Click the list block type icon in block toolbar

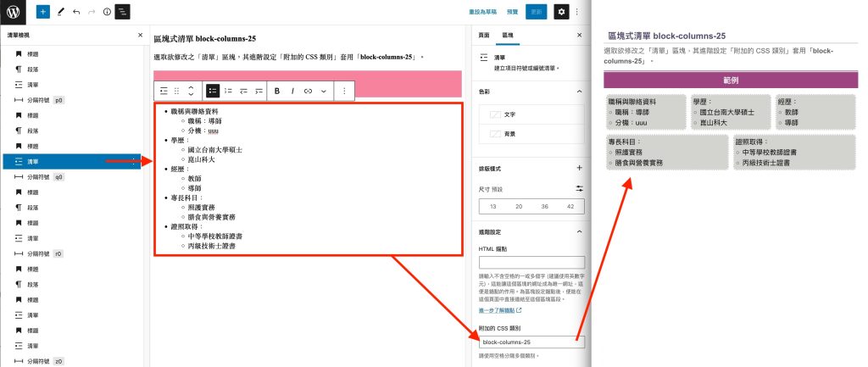coord(164,91)
